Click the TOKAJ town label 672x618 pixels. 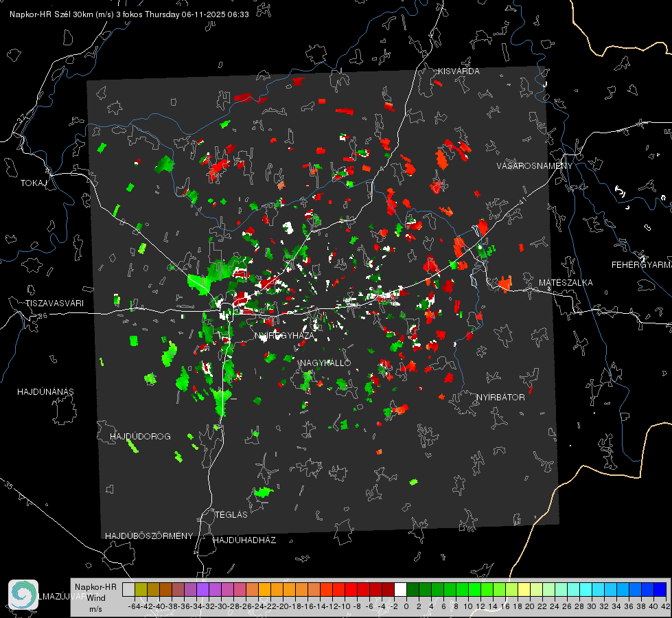coord(34,183)
